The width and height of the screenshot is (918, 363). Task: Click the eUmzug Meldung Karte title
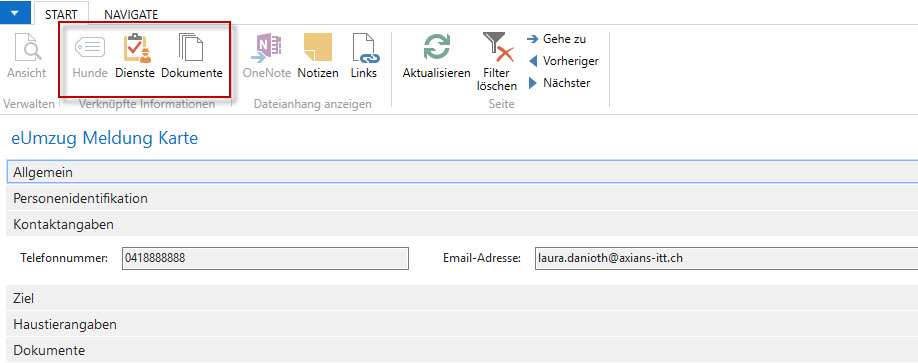[105, 138]
